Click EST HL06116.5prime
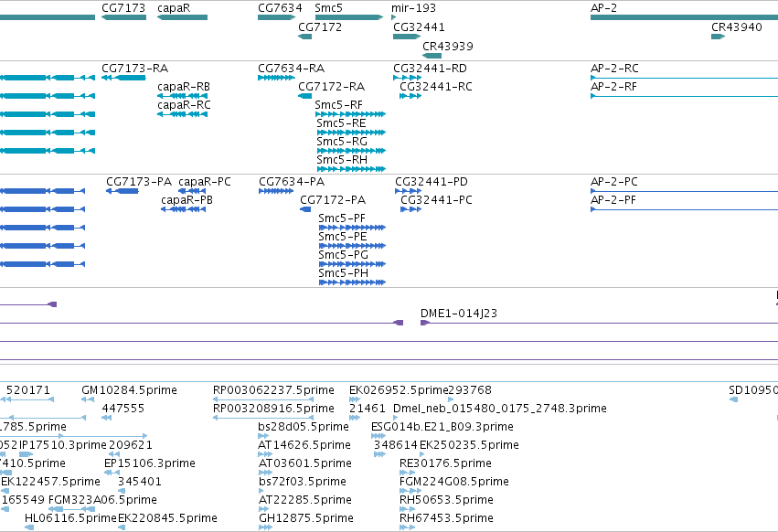Image resolution: width=778 pixels, height=532 pixels. click(x=29, y=528)
